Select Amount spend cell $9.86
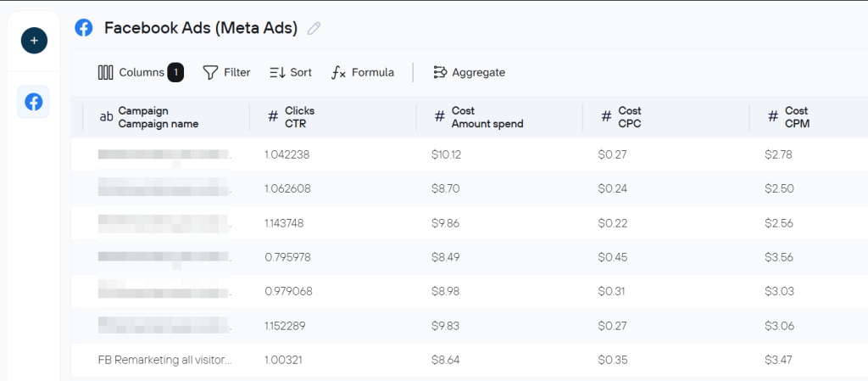 coord(446,223)
